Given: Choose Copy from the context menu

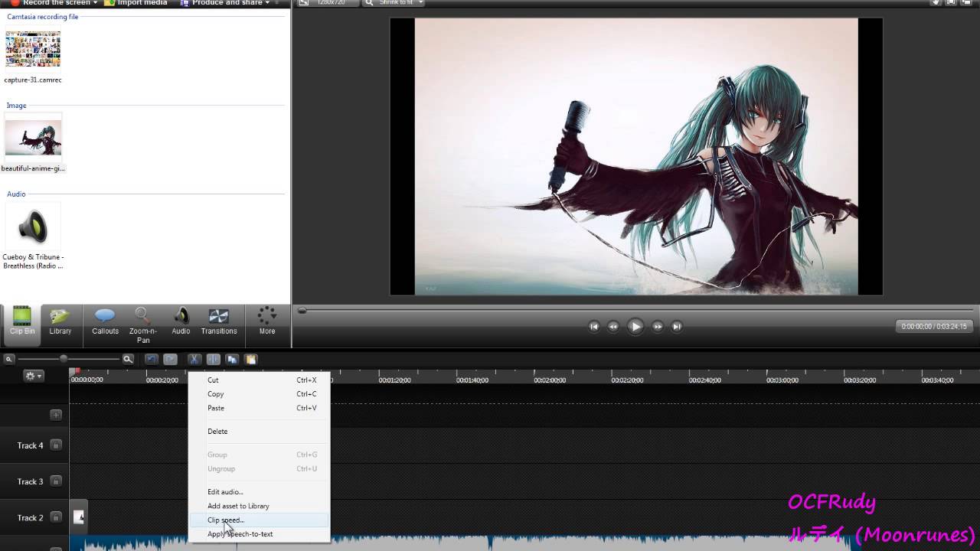Looking at the screenshot, I should point(260,394).
